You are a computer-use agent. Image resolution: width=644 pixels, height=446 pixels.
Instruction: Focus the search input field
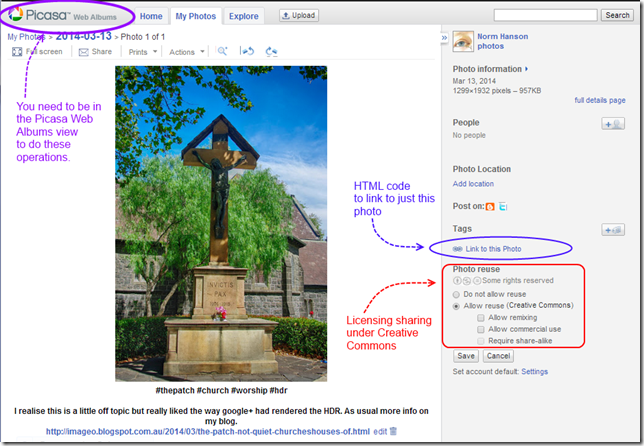[x=545, y=15]
